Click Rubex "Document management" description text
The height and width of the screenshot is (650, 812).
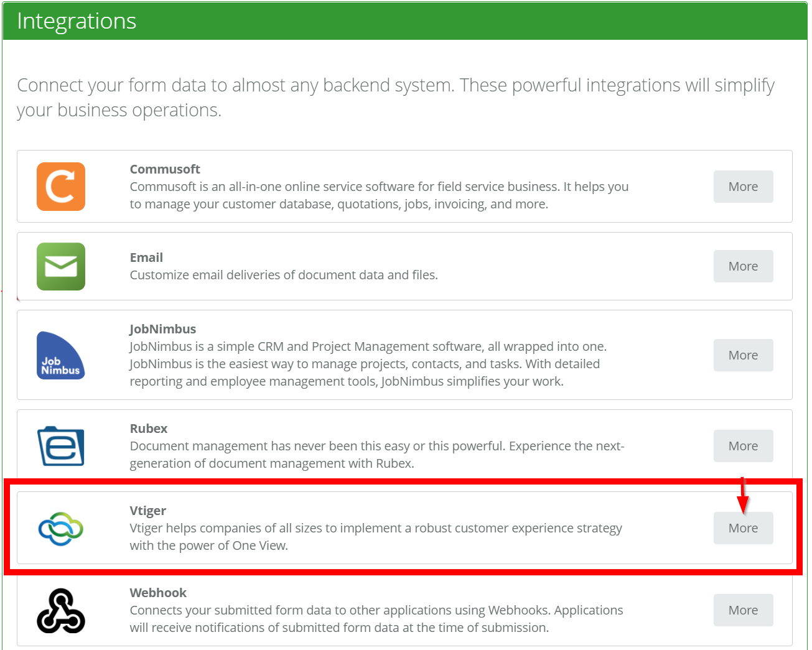point(377,455)
